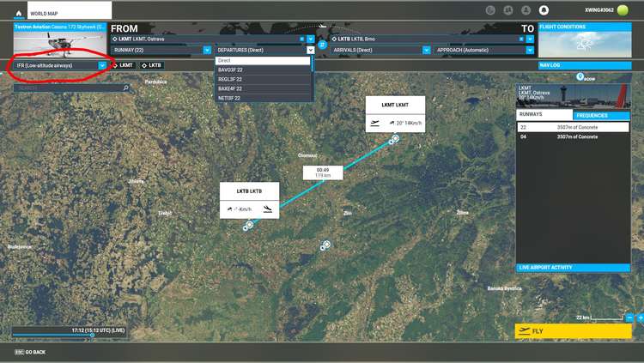Click the search magnifier icon
Screen dimensions: 644x363
pos(125,88)
